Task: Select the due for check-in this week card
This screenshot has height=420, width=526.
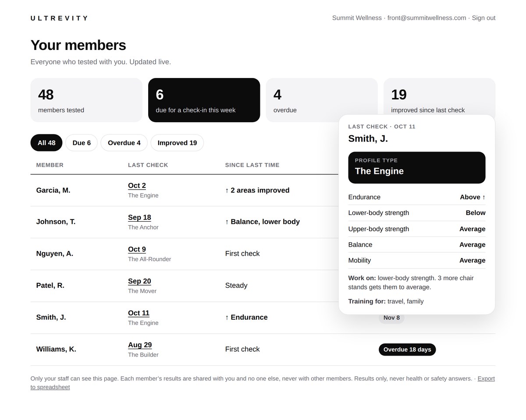Action: [204, 100]
